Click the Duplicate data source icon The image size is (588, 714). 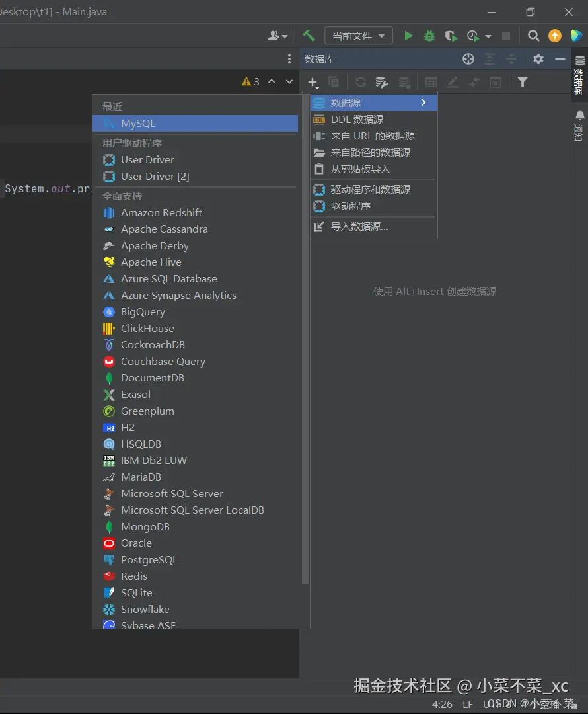tap(334, 82)
